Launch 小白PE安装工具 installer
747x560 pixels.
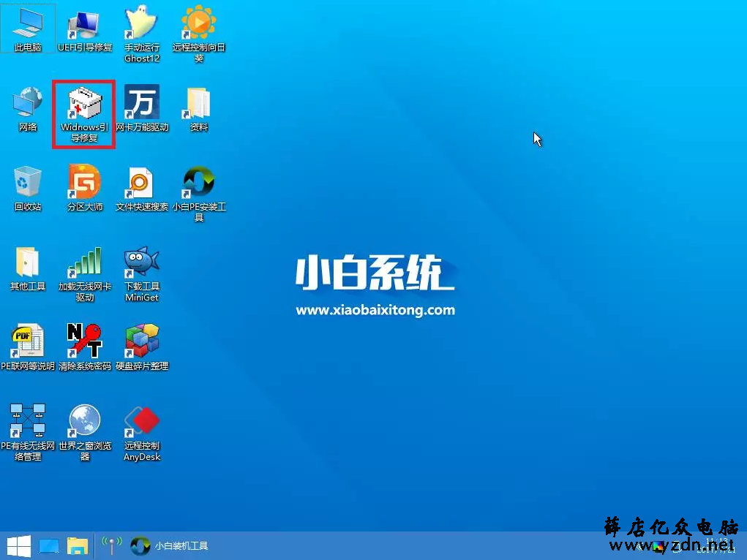coord(199,193)
